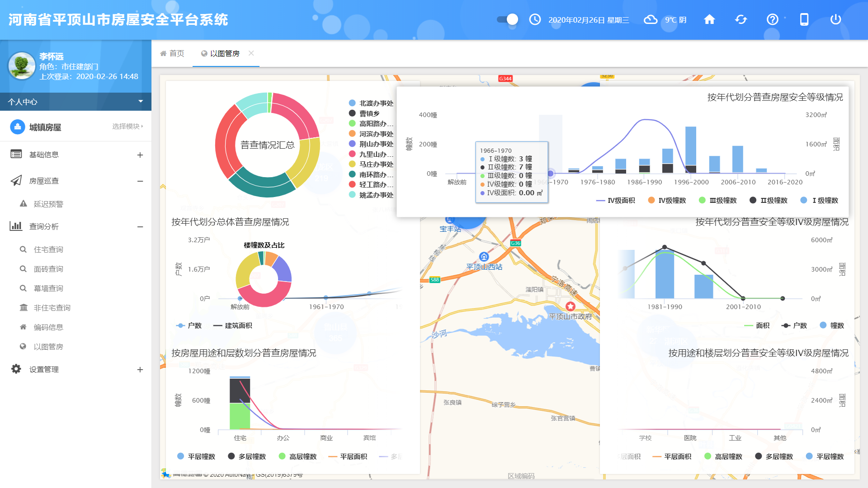Viewport: 868px width, 488px height.
Task: Click the 编码信息 home icon
Action: click(23, 327)
